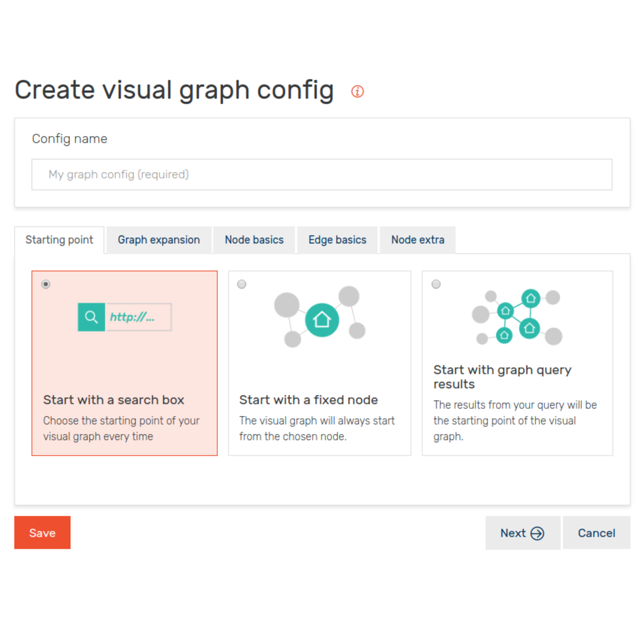Switch to the Graph expansion tab
The image size is (644, 644).
point(158,240)
